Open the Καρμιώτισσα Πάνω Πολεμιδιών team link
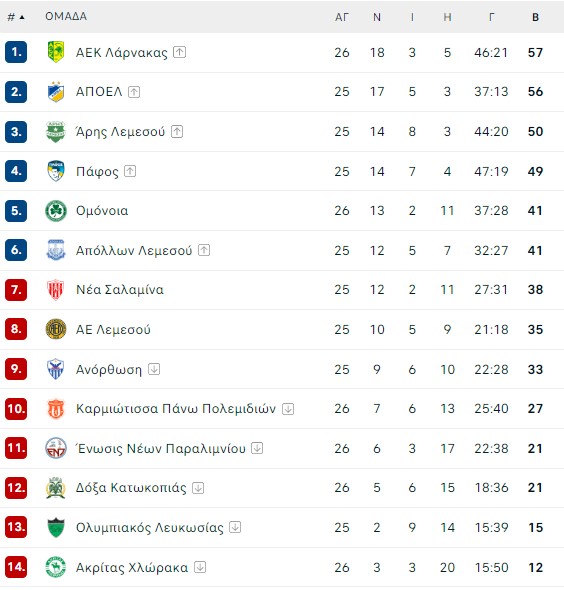This screenshot has height=590, width=564. coord(176,409)
